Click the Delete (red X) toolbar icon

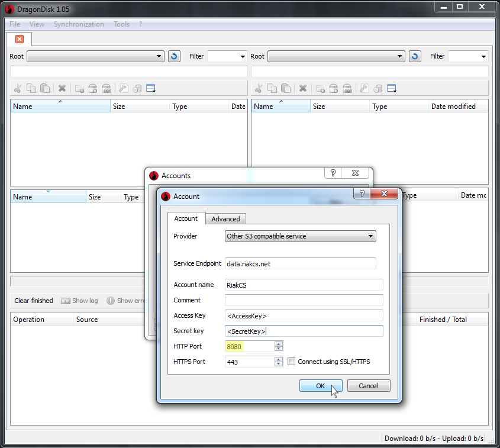pyautogui.click(x=62, y=88)
